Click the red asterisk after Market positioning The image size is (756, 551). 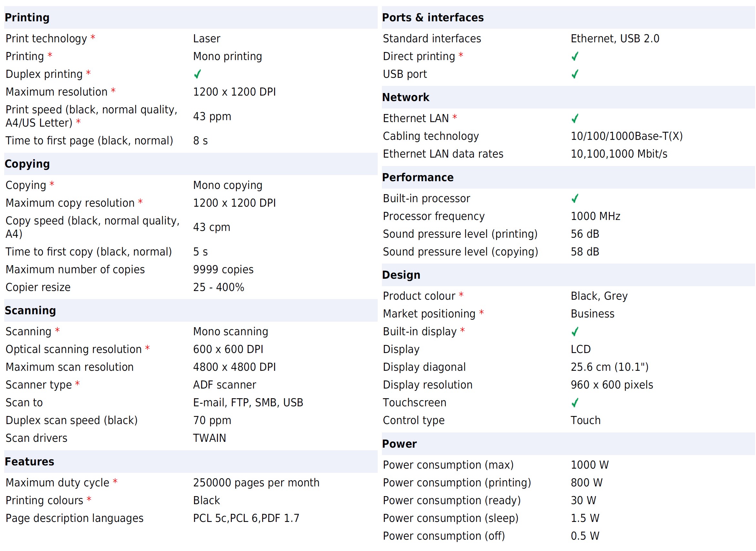pyautogui.click(x=481, y=313)
